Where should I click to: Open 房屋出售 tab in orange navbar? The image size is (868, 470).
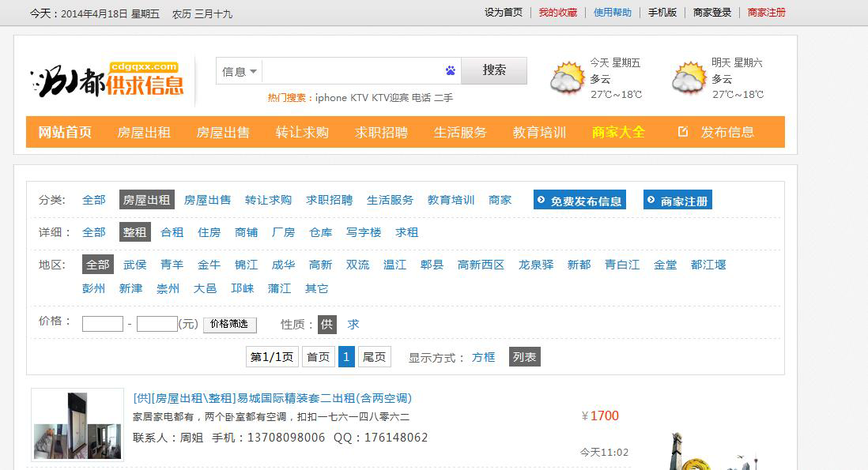click(223, 132)
